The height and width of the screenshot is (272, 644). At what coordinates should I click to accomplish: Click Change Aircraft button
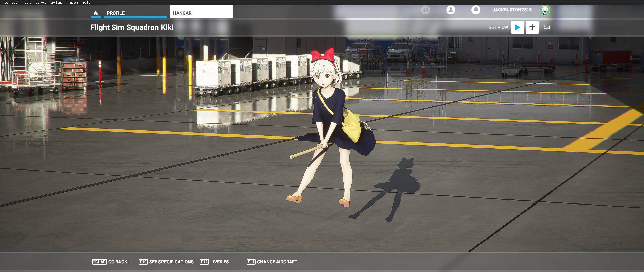(x=272, y=262)
